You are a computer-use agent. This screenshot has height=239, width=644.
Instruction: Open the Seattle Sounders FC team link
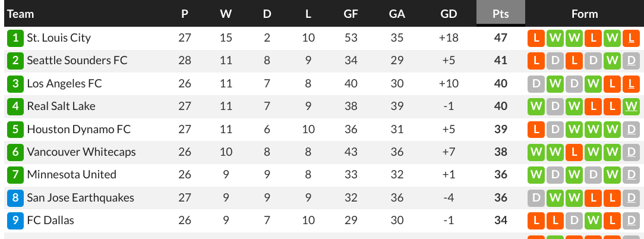pyautogui.click(x=77, y=61)
